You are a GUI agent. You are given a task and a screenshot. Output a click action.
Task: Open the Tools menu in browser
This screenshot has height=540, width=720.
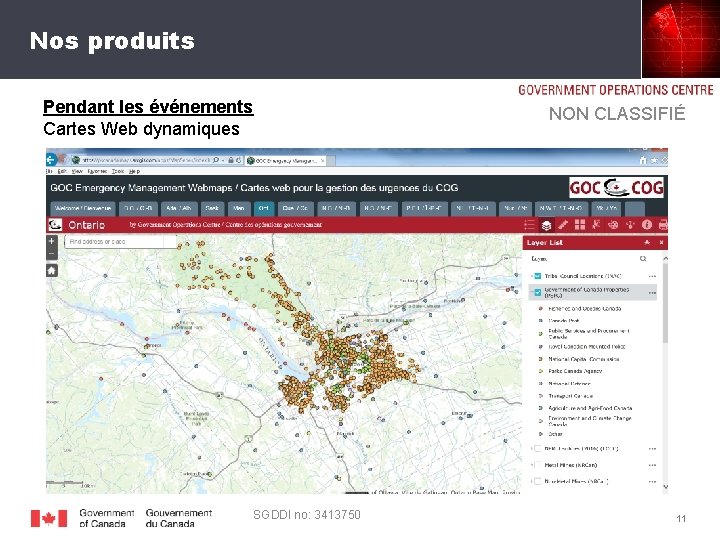pos(118,171)
